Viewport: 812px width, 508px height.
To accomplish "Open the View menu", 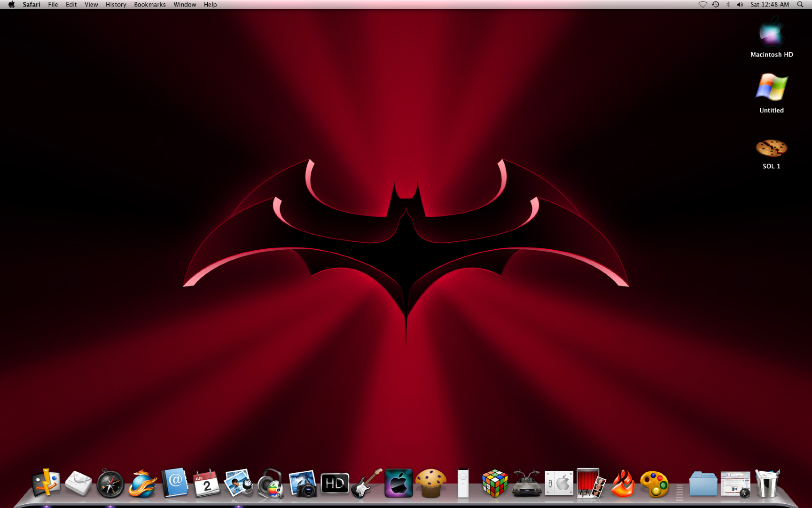I will coord(91,5).
